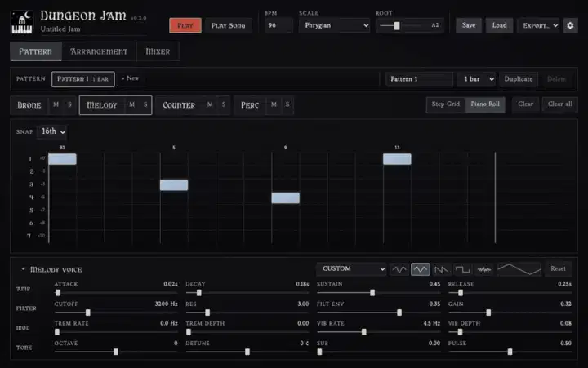The width and height of the screenshot is (588, 368).
Task: Mute the Counter track
Action: (210, 105)
